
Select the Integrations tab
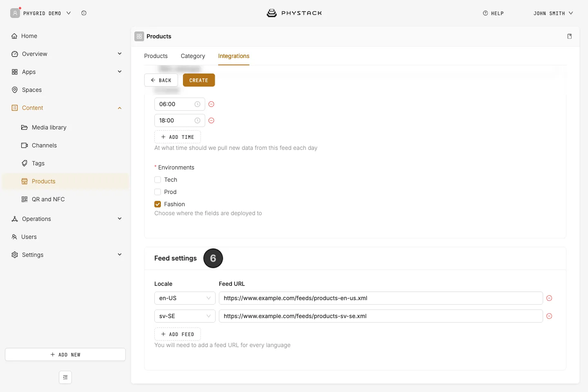pyautogui.click(x=234, y=56)
